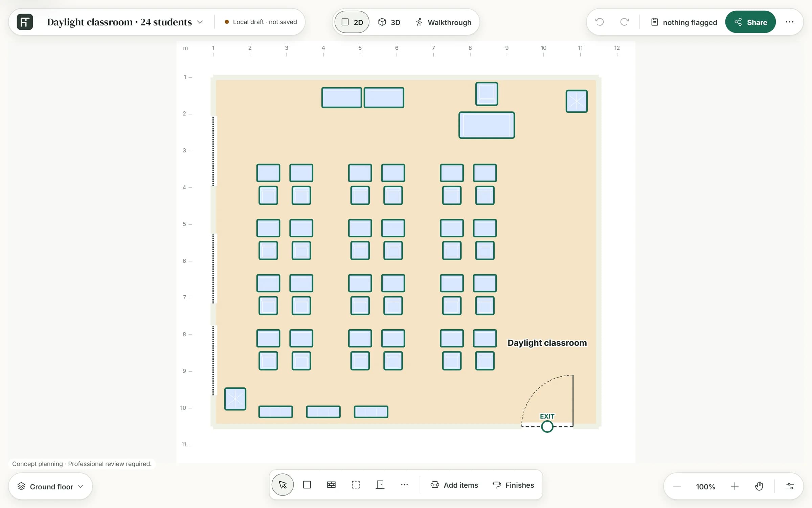Select the middle bottom shelf unit
Viewport: 812px width, 508px height.
point(323,412)
